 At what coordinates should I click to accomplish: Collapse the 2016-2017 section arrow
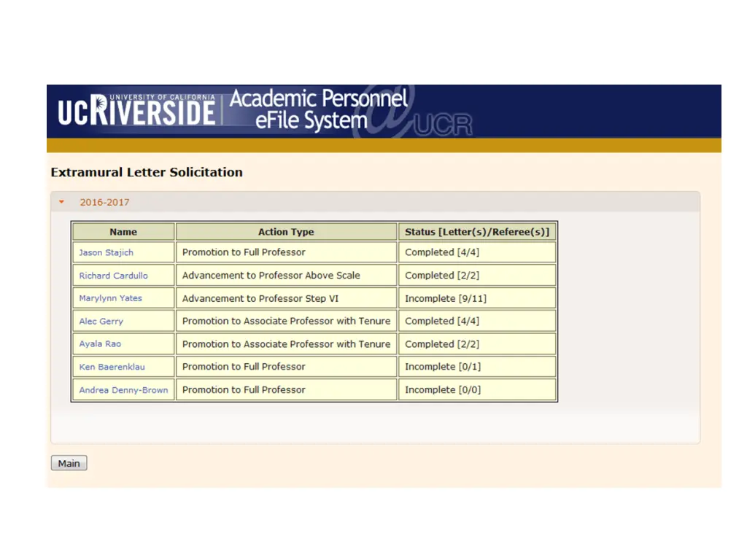(x=61, y=202)
